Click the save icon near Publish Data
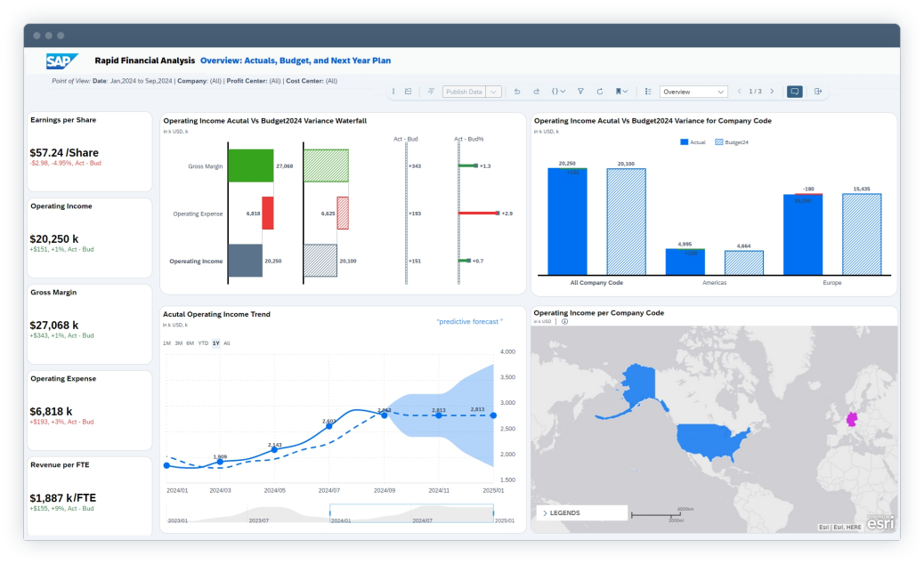This screenshot has width=924, height=564. coord(409,91)
